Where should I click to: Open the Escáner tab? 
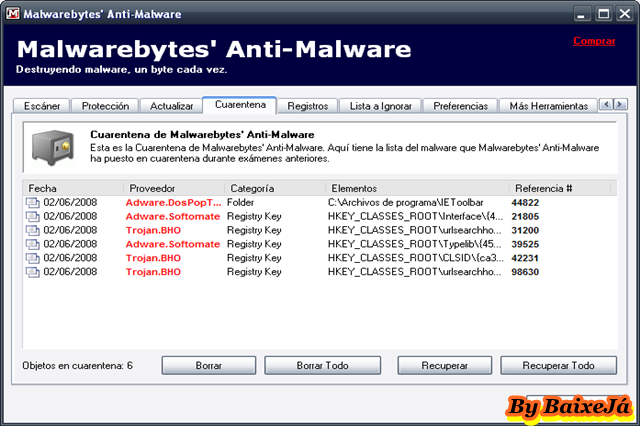42,106
